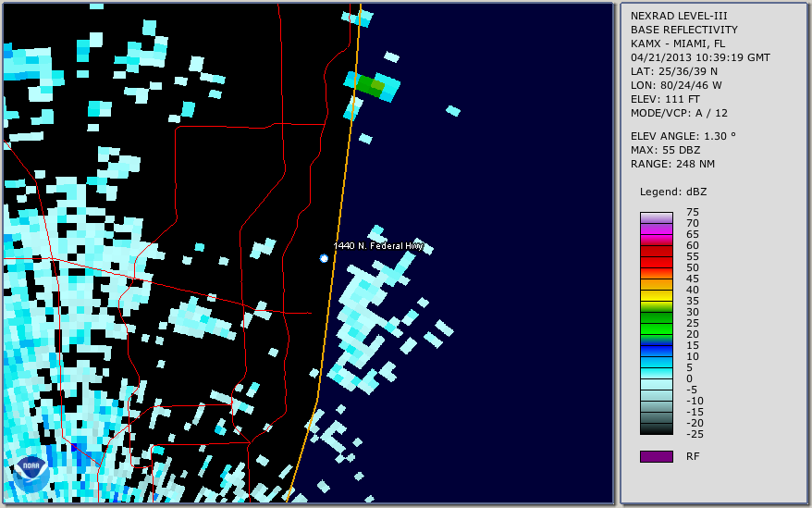812x508 pixels.
Task: Click the -25 legend value label
Action: click(695, 434)
